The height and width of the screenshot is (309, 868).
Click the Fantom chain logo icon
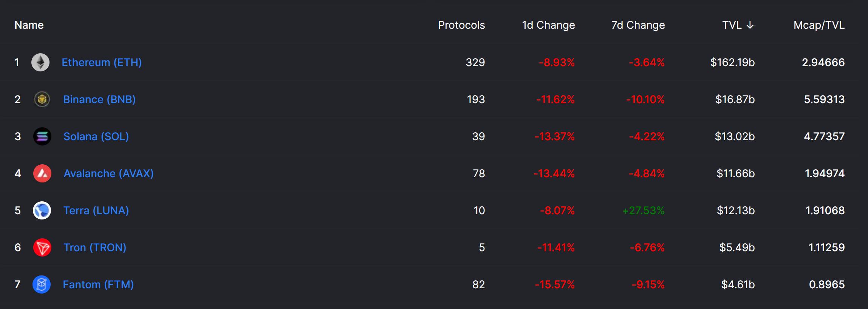click(42, 284)
